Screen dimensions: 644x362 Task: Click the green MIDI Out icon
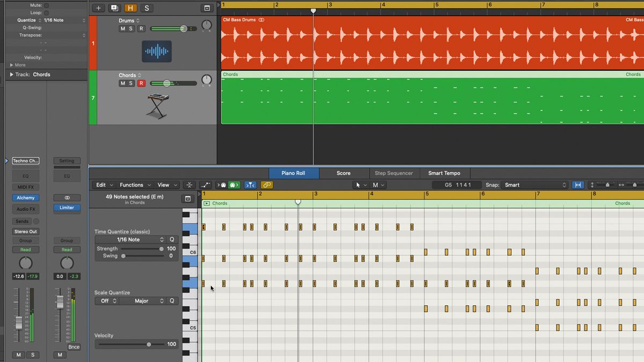(234, 184)
